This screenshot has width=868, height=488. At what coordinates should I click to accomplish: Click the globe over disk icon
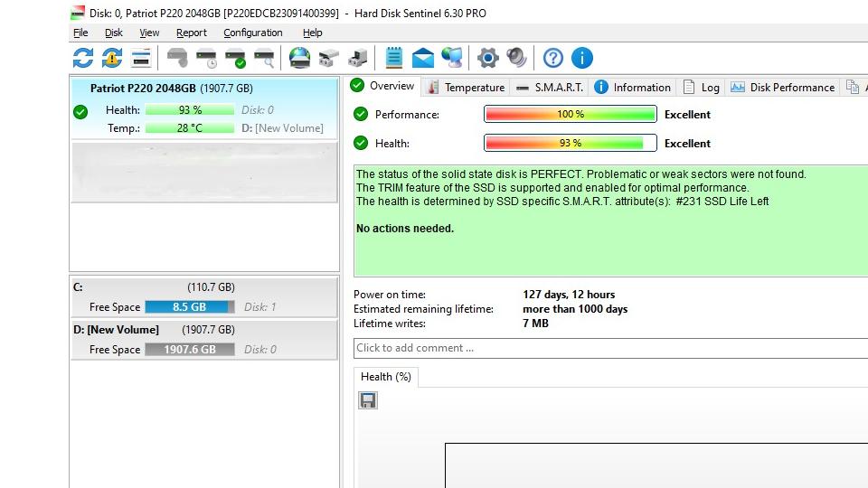click(x=299, y=58)
